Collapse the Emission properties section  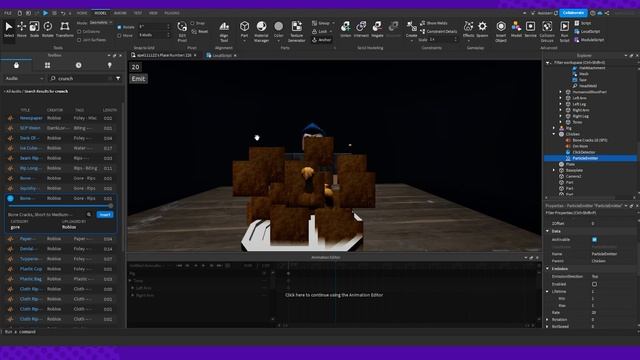click(548, 269)
